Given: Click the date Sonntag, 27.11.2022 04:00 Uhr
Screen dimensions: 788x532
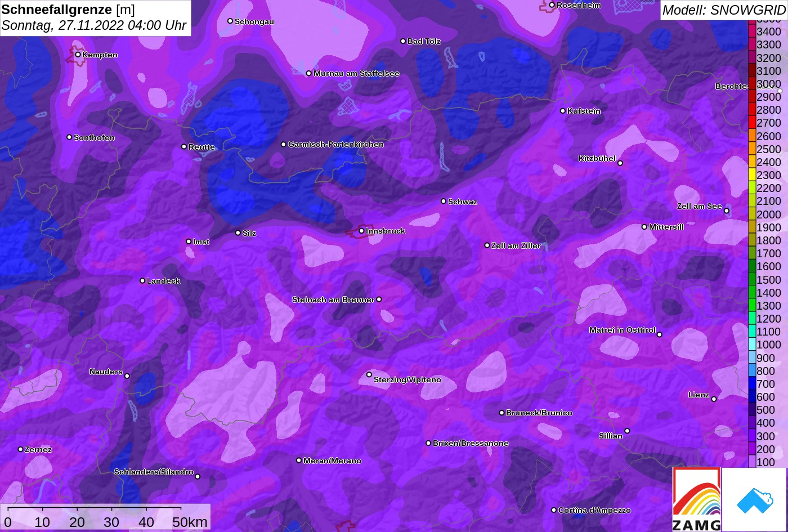Looking at the screenshot, I should coord(94,25).
